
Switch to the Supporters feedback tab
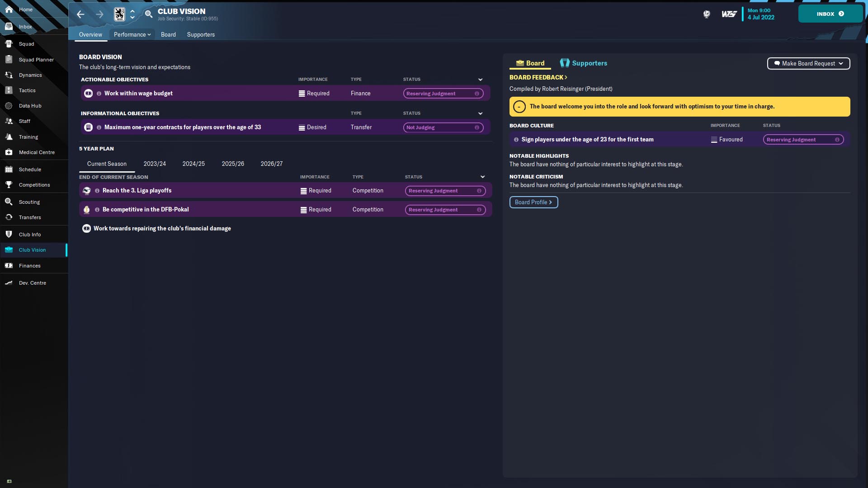[x=584, y=63]
